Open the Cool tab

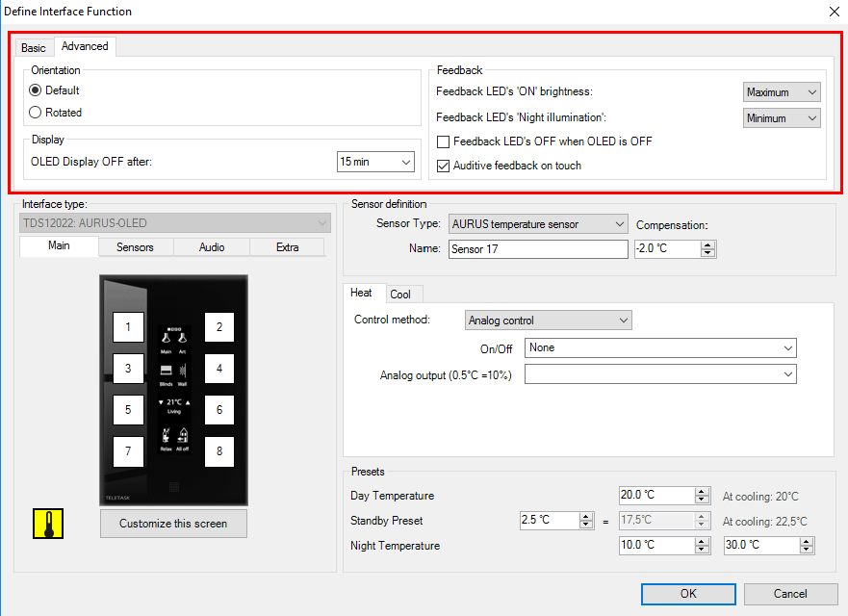point(400,295)
